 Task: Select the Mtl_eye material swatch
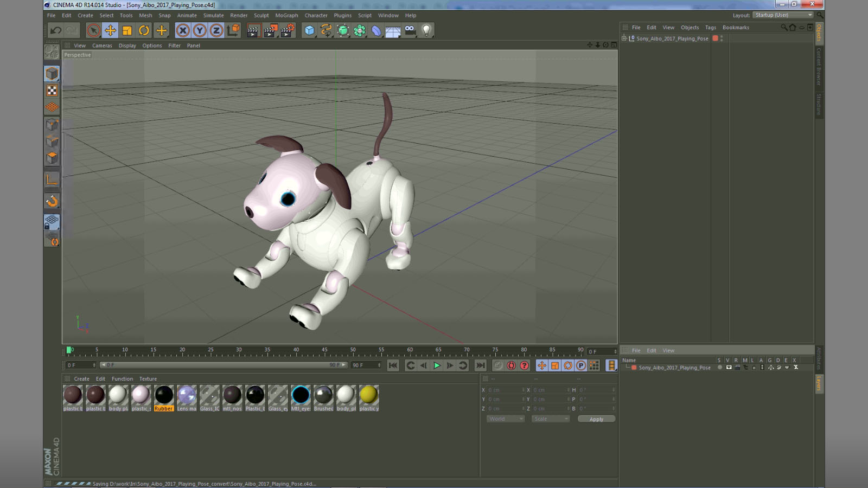(x=301, y=398)
